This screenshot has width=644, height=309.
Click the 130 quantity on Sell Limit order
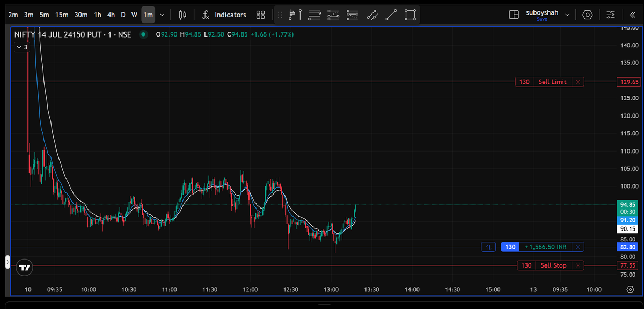pyautogui.click(x=524, y=82)
